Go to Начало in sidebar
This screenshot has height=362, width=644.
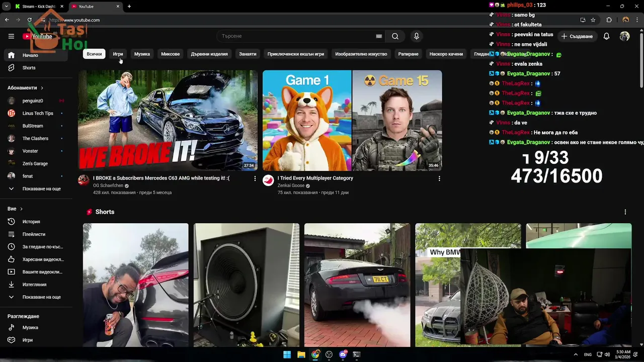point(35,55)
